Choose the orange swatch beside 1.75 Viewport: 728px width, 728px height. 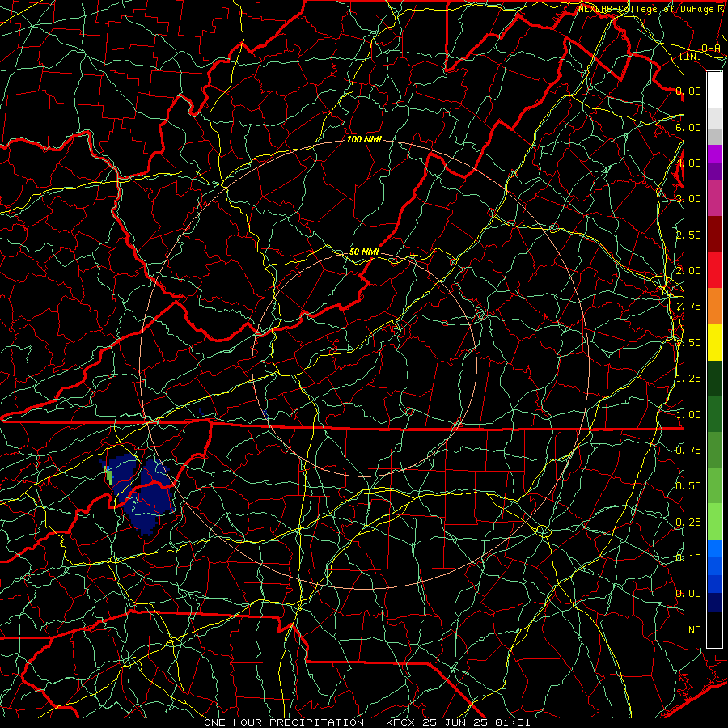(x=714, y=307)
